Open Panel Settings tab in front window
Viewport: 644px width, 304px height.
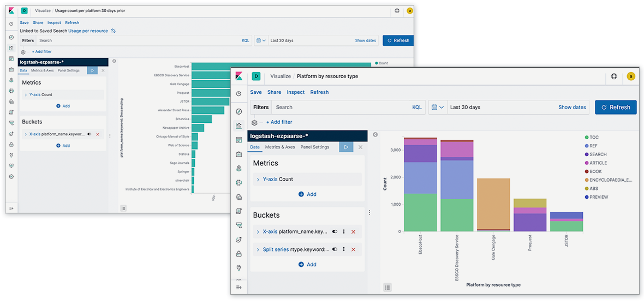tap(315, 147)
